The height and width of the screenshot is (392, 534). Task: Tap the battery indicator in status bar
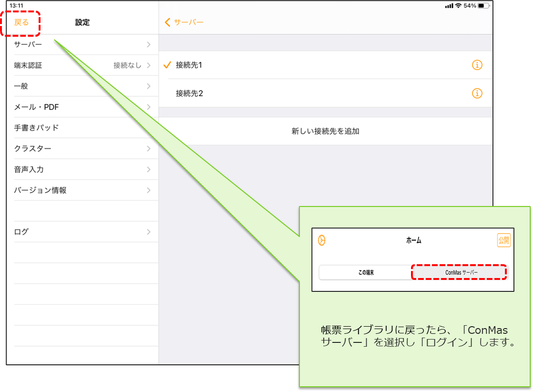[484, 6]
